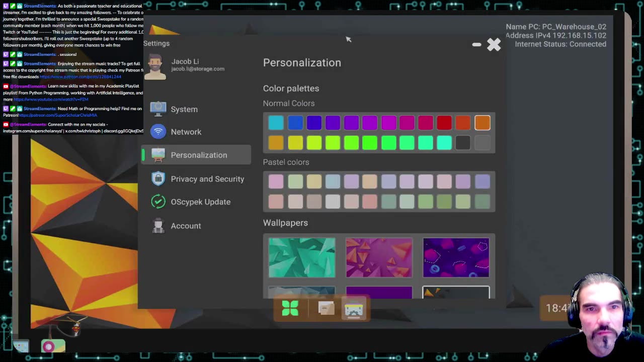Click Jacob Li's avatar picture
Screen dimensions: 644x362
pyautogui.click(x=155, y=67)
